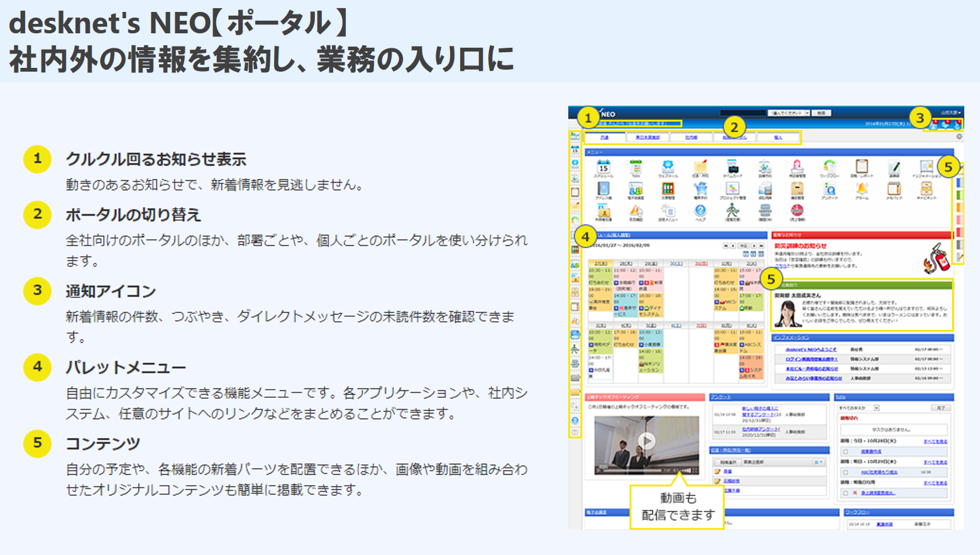Click the calendar icon in the left palette
Viewport: 980px width, 555px height.
(575, 150)
